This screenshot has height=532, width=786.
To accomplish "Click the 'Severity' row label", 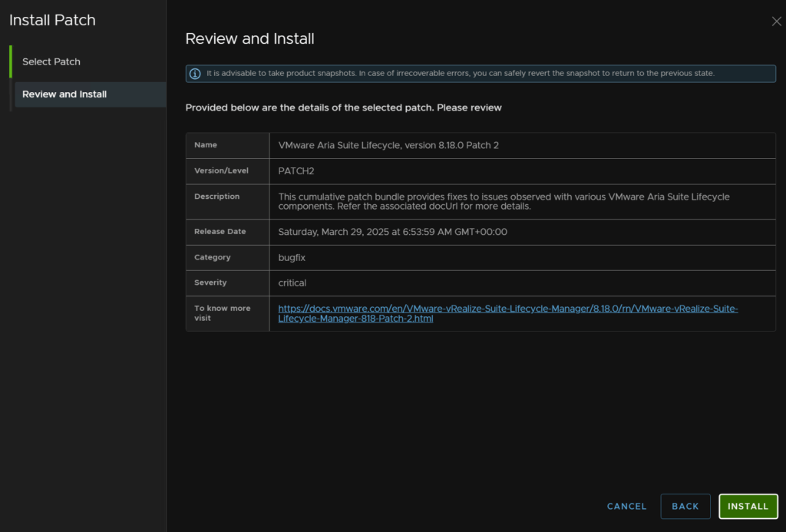I will pyautogui.click(x=210, y=283).
